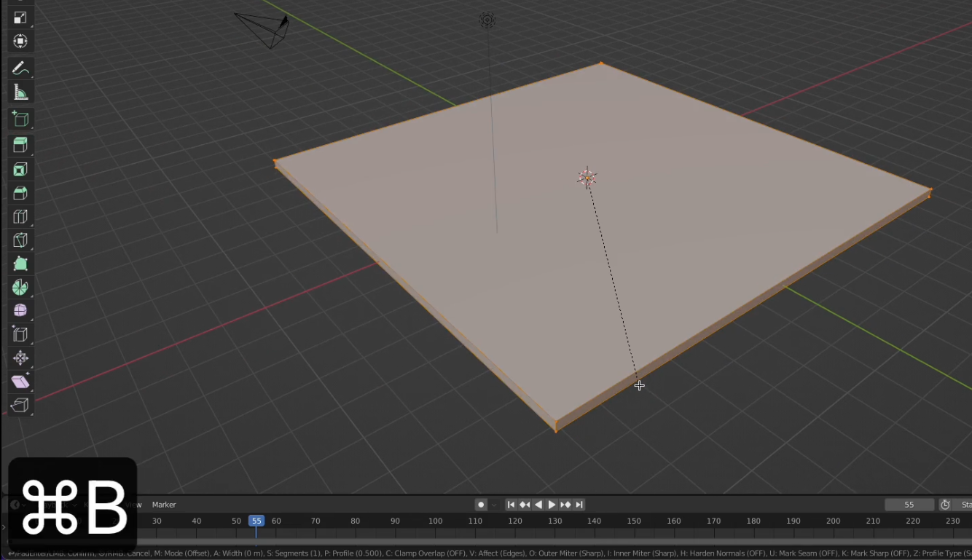The image size is (972, 560).
Task: Select the Add Cube tool
Action: point(20,119)
